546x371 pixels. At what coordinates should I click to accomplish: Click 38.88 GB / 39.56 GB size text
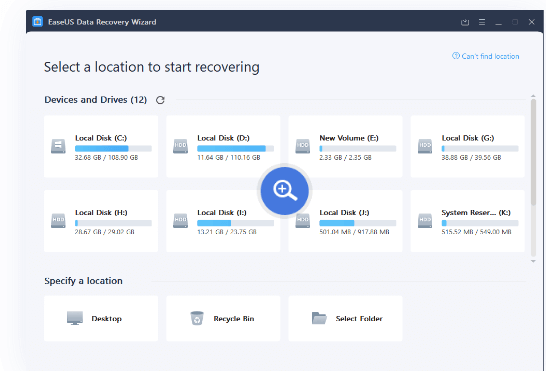coord(471,157)
